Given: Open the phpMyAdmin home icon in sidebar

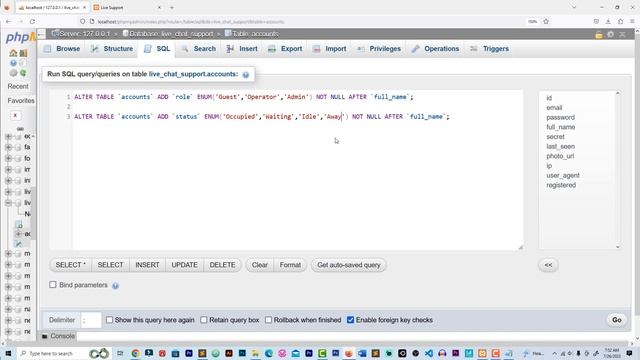Looking at the screenshot, I should (x=13, y=53).
